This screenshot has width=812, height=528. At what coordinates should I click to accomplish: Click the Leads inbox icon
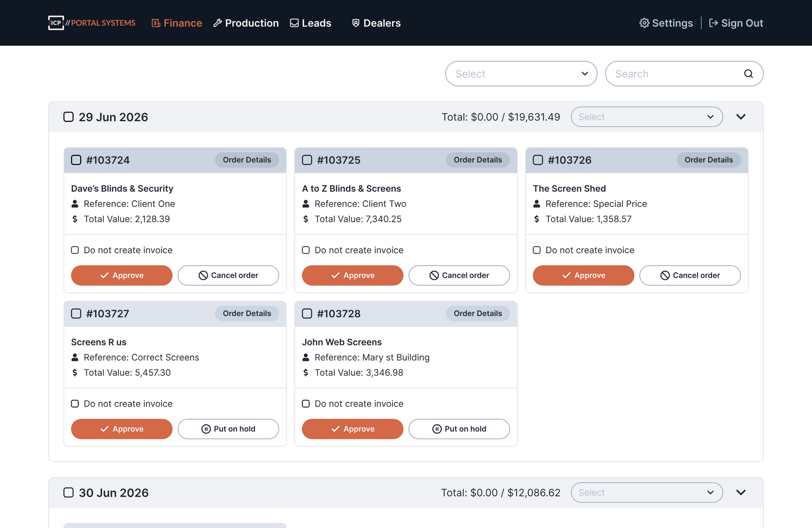(x=294, y=23)
